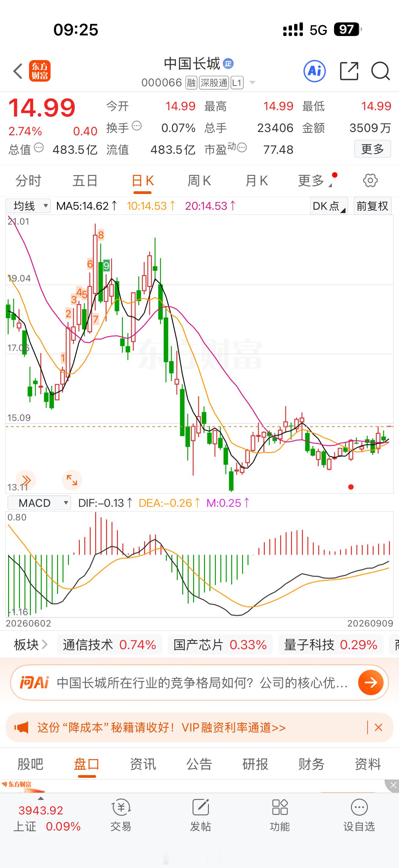Tap the 融 margin tag
Screen dimensions: 399x868
(x=191, y=83)
